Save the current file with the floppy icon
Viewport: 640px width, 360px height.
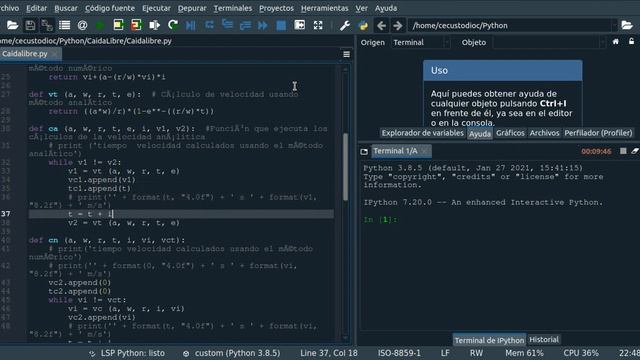coord(30,25)
